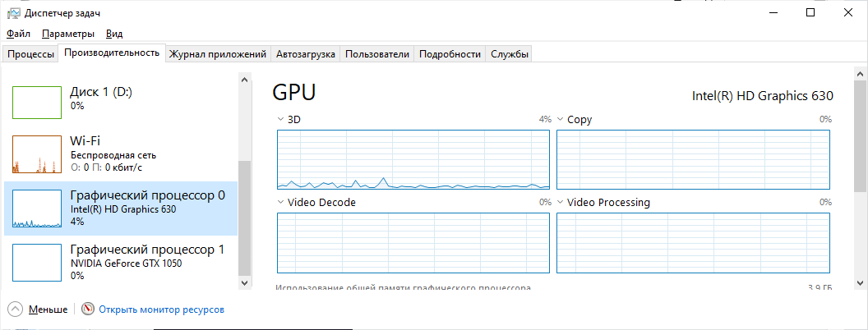Open the Параметры menu
This screenshot has height=330, width=868.
(x=68, y=34)
